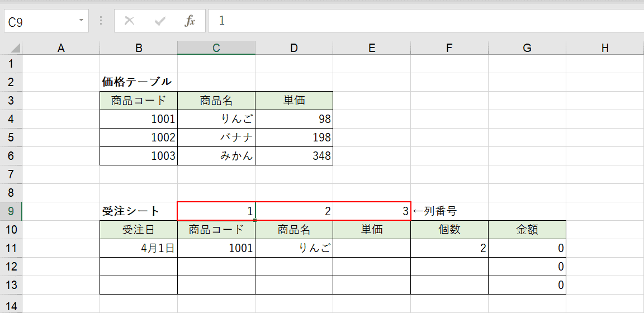The image size is (644, 313).
Task: Select column G header
Action: [x=527, y=49]
